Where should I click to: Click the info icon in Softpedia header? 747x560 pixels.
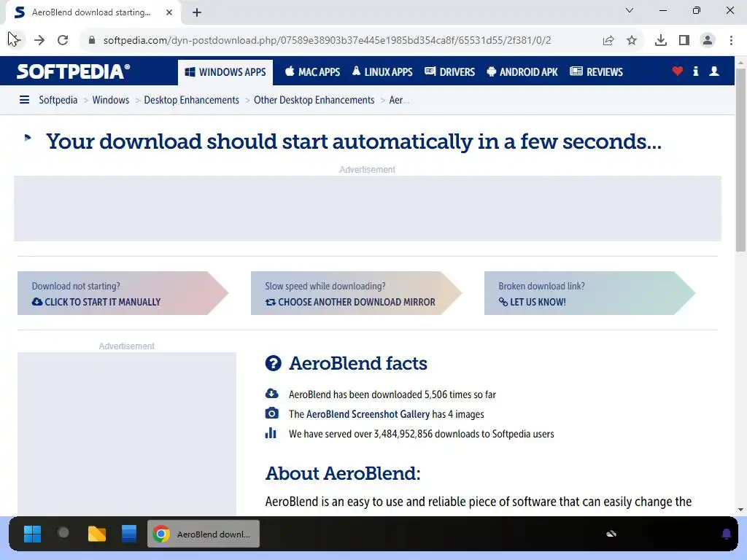[695, 71]
